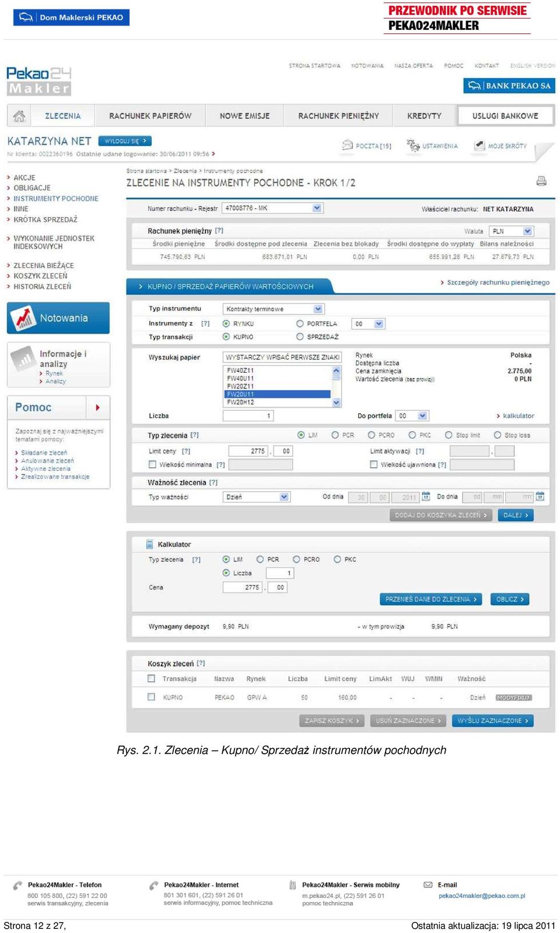Select PORTFELA radio button
Viewport: 560px width, 933px height.
(300, 323)
